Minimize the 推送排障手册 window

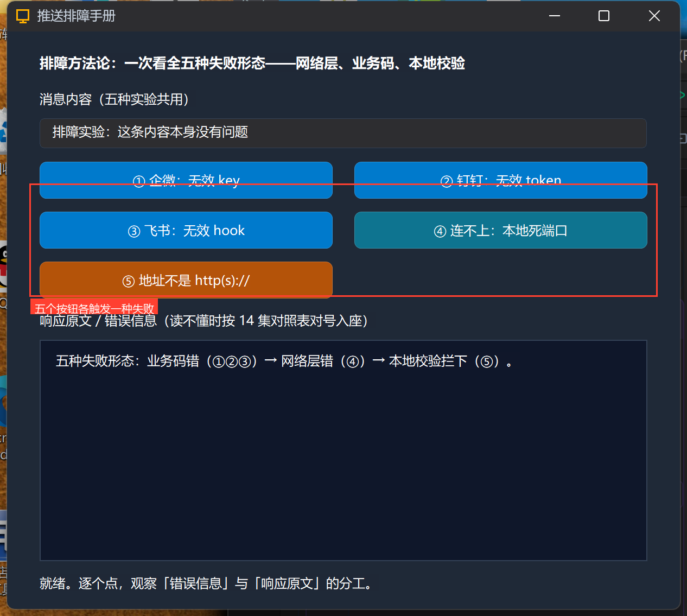point(554,16)
